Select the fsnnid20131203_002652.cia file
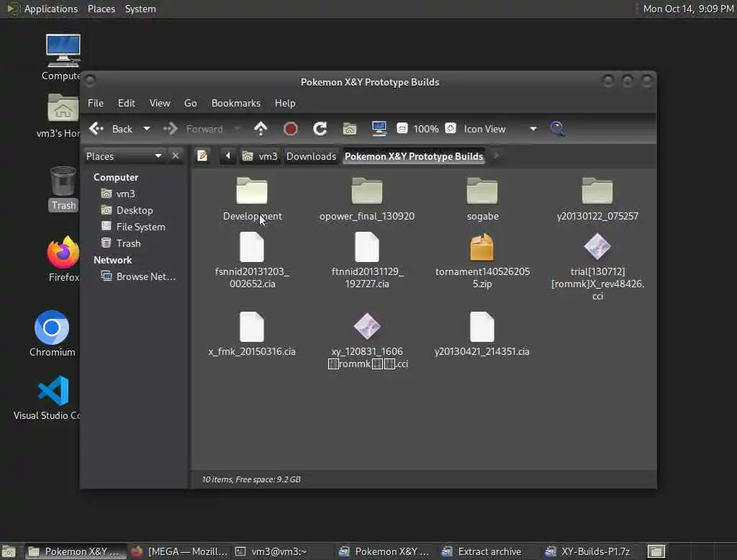The height and width of the screenshot is (560, 737). (x=252, y=261)
